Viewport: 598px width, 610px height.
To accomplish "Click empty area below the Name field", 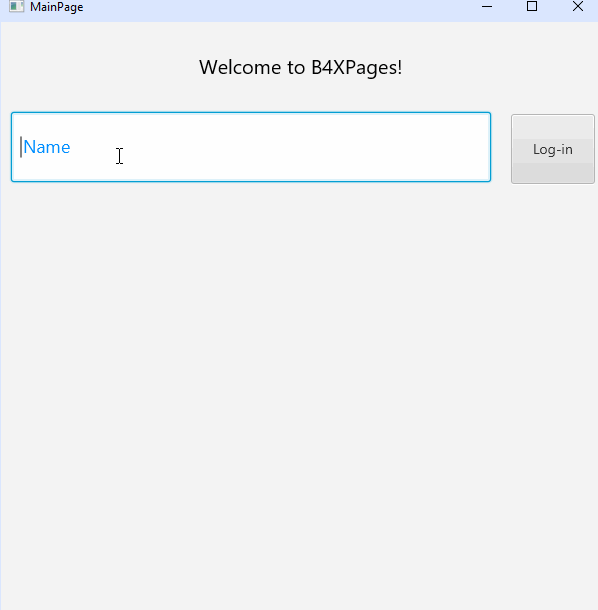I will pyautogui.click(x=251, y=350).
